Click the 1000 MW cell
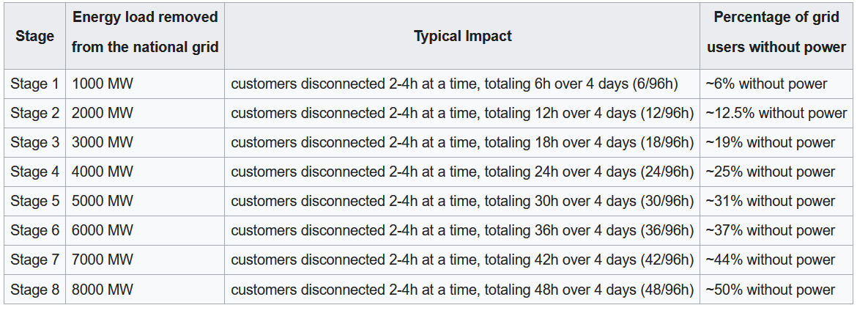The width and height of the screenshot is (868, 316). (x=103, y=84)
